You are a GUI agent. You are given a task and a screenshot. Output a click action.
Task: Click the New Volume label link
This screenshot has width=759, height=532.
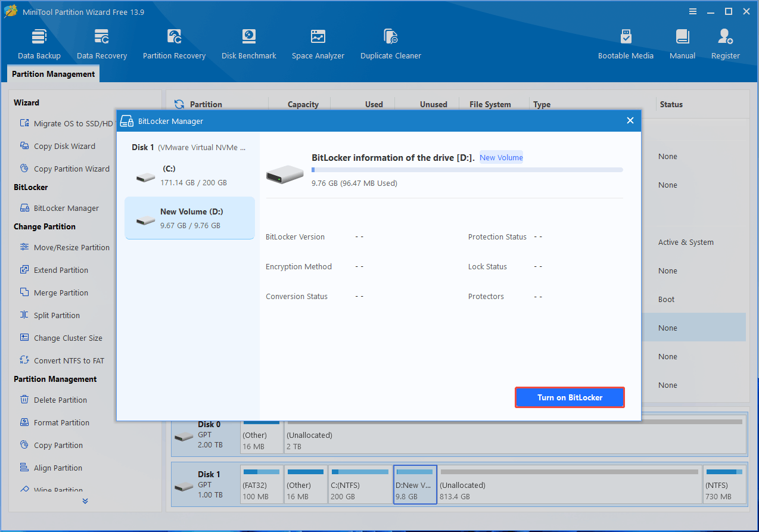501,158
